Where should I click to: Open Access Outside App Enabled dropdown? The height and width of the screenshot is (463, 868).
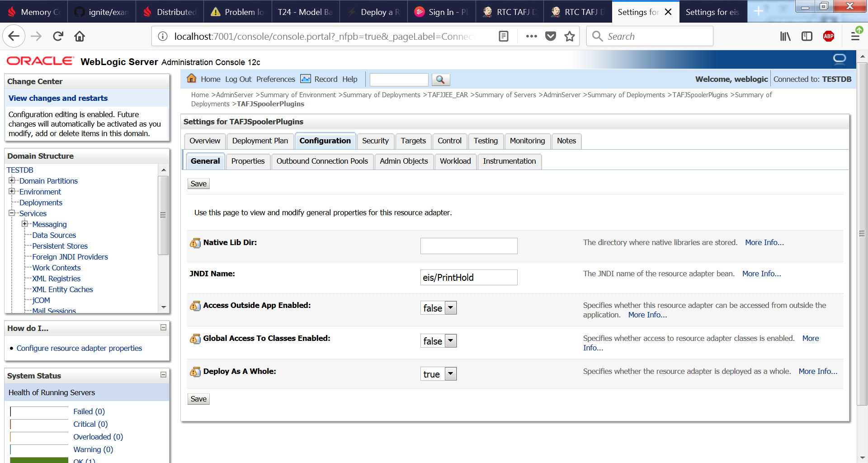tap(439, 308)
